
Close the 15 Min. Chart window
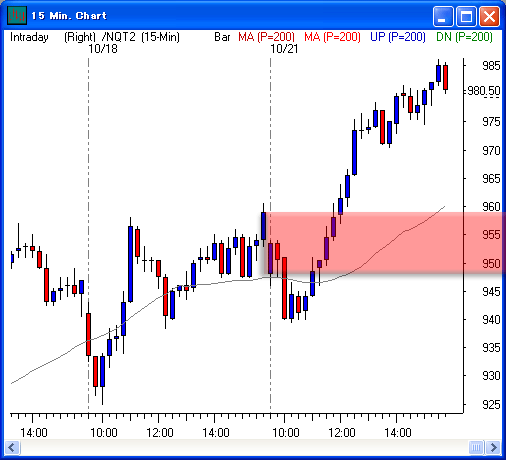(489, 16)
